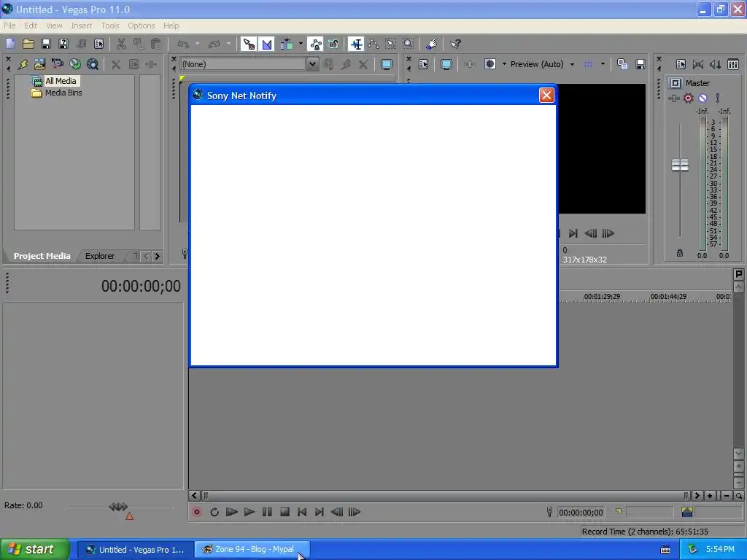Toggle Ignore Event Grouping
The height and width of the screenshot is (560, 747).
coord(333,44)
